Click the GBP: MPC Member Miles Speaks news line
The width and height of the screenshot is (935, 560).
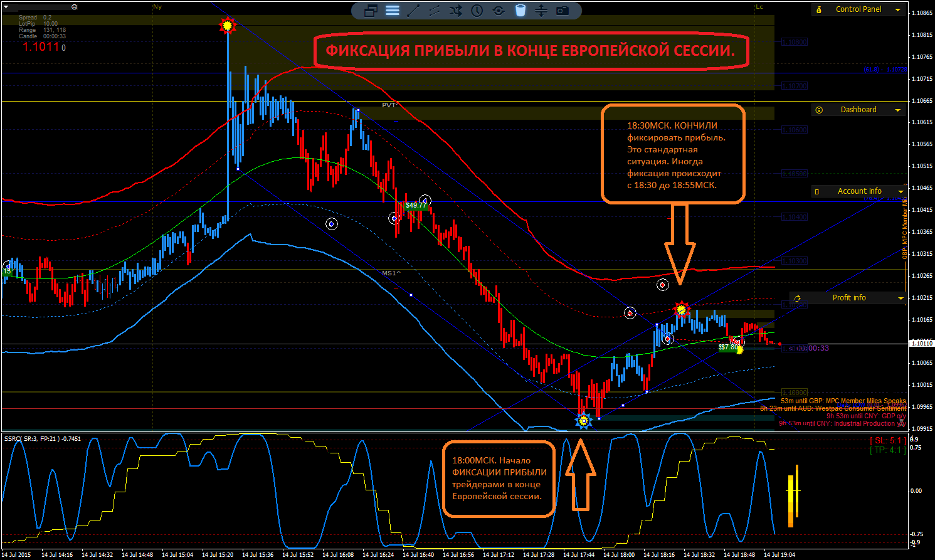click(843, 401)
